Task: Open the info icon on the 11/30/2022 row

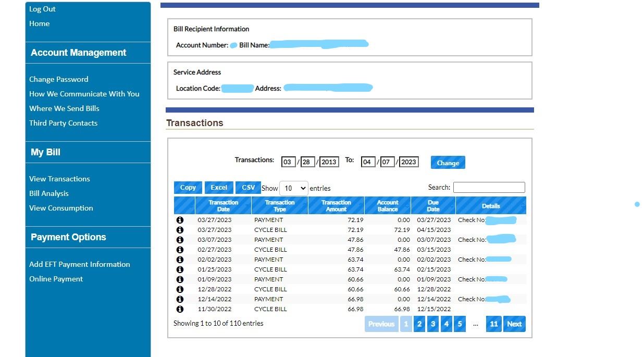Action: pyautogui.click(x=180, y=309)
